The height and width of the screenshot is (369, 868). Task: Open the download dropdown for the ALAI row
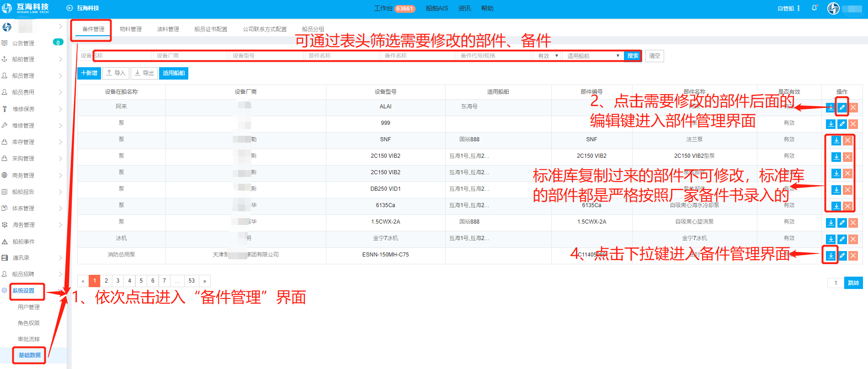pos(831,108)
